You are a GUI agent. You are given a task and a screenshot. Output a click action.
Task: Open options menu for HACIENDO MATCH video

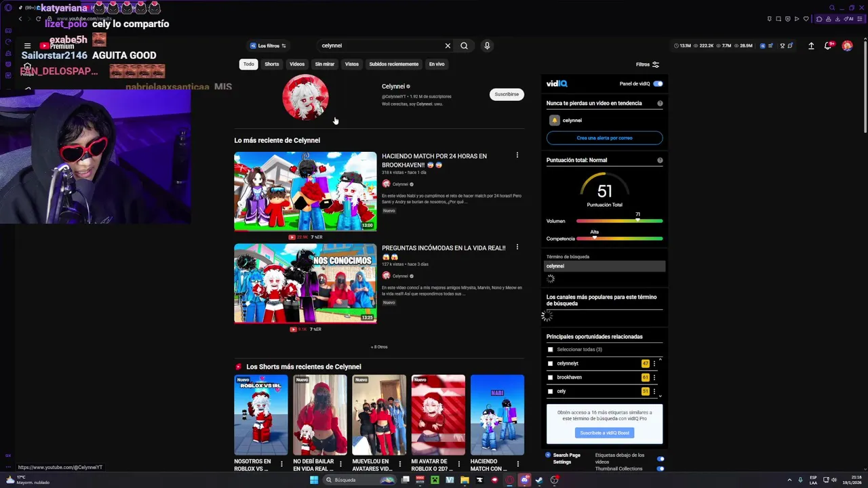[517, 155]
